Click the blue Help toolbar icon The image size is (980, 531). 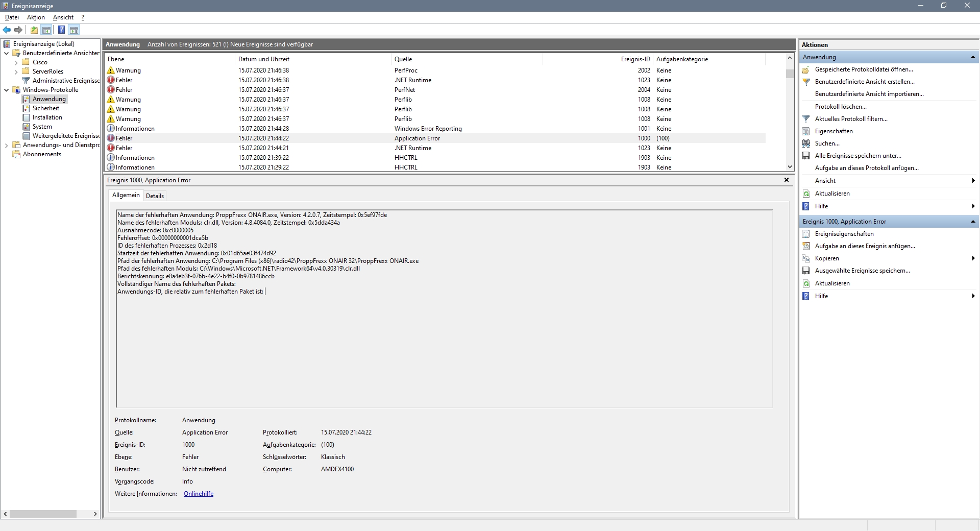click(61, 30)
